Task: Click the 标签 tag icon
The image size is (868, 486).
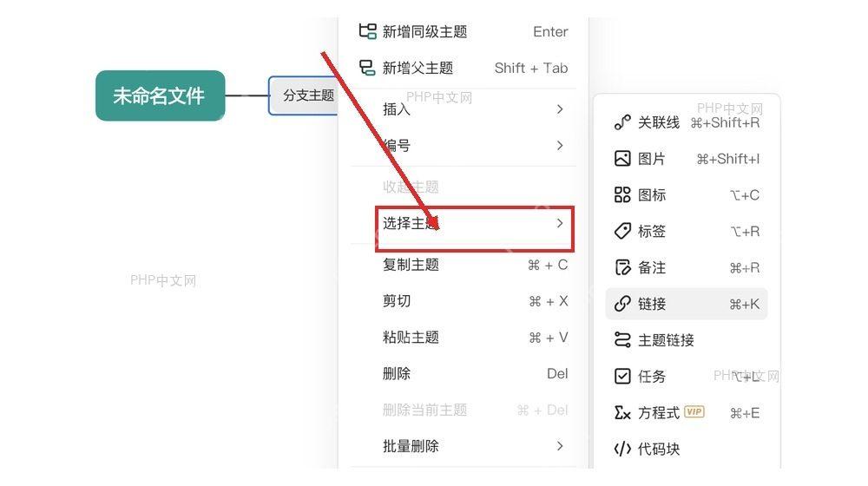Action: pyautogui.click(x=622, y=232)
